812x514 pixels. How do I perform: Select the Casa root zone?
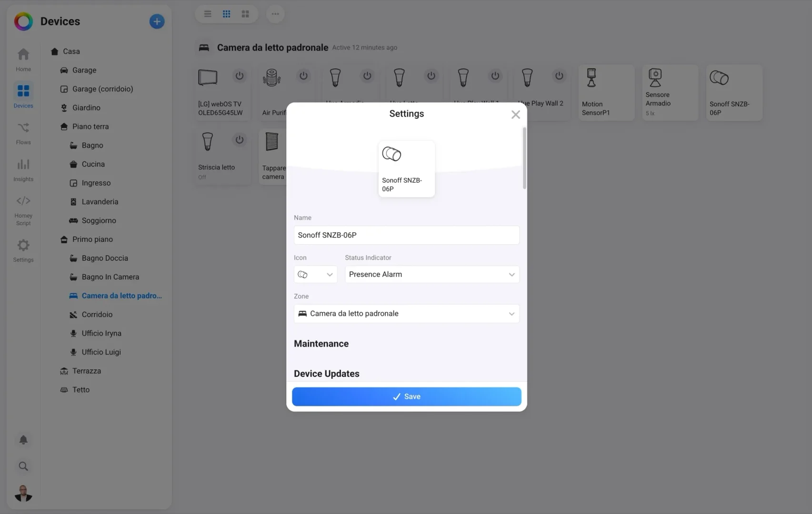(71, 51)
